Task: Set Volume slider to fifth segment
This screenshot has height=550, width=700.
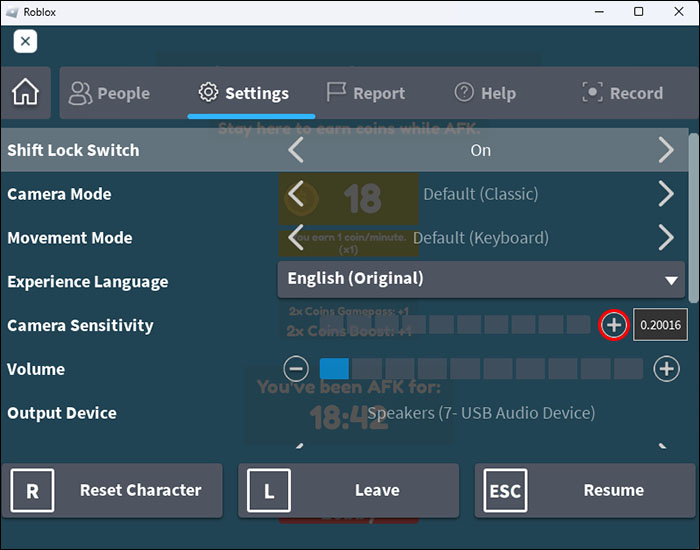Action: point(465,369)
